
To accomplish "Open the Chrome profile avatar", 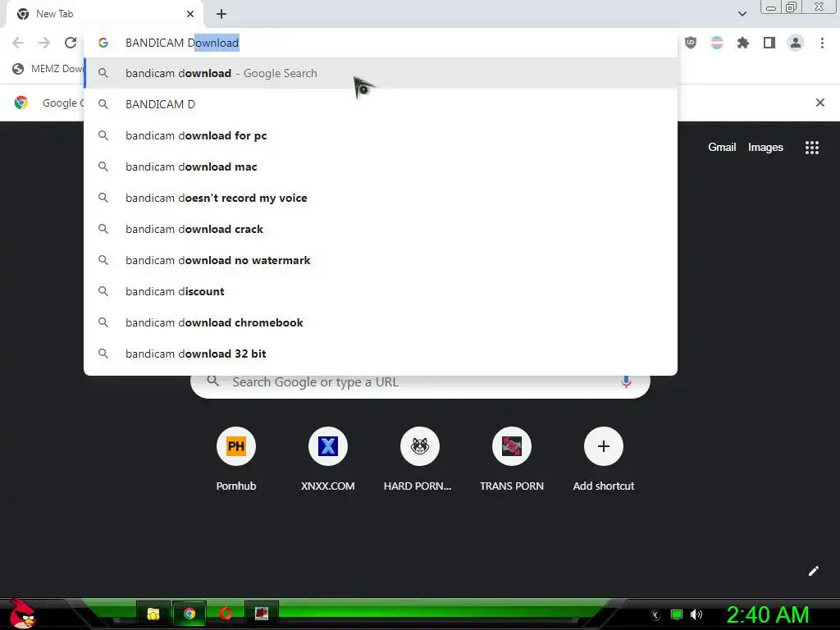I will pos(796,43).
